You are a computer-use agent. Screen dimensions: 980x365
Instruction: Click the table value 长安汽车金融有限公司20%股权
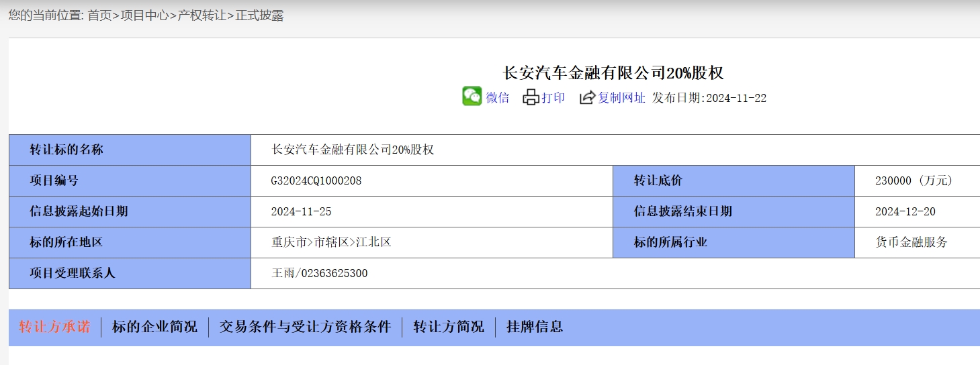(x=353, y=150)
